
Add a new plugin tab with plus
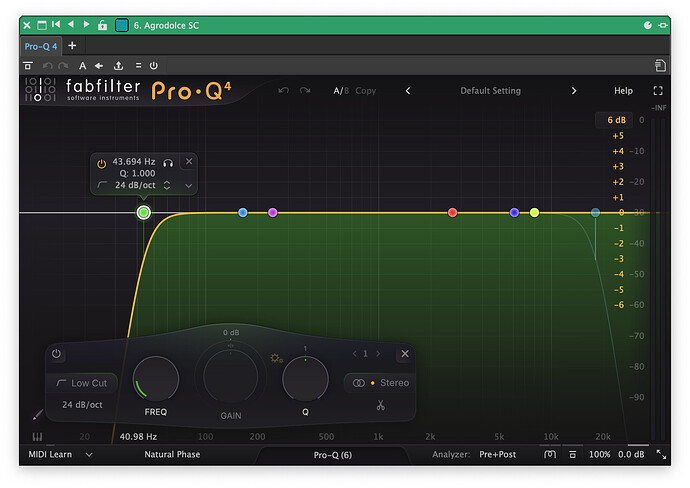pyautogui.click(x=72, y=45)
